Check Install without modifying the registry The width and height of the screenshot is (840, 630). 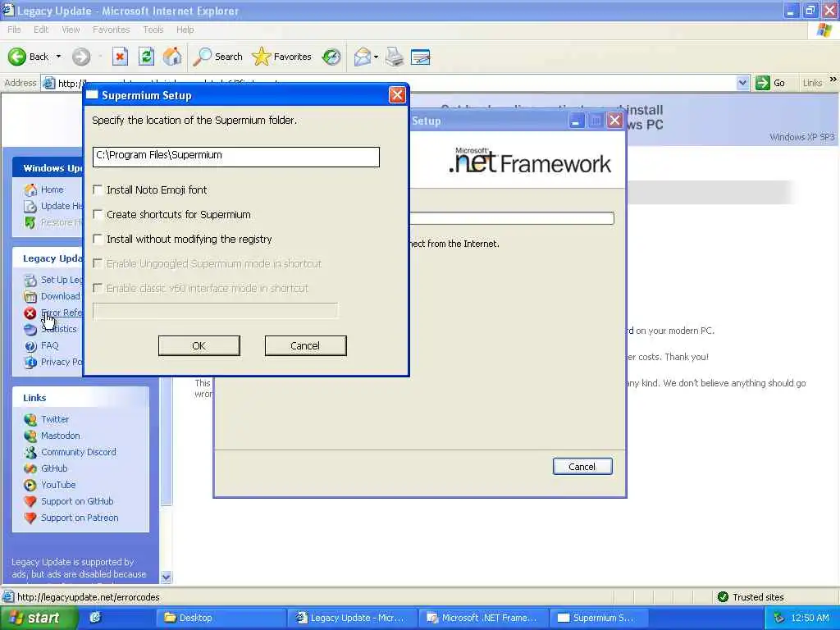(98, 239)
